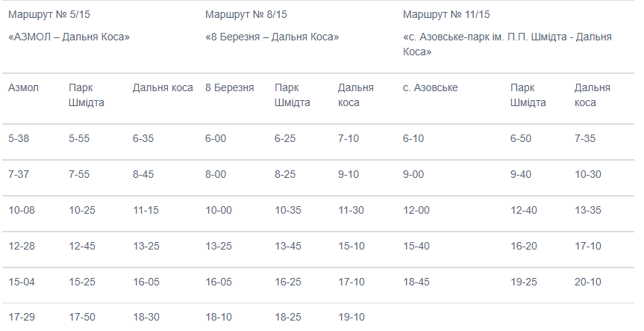
Task: Click the 'с. Азовське-парк ім. П.П. Шмідта' route title
Action: [507, 44]
